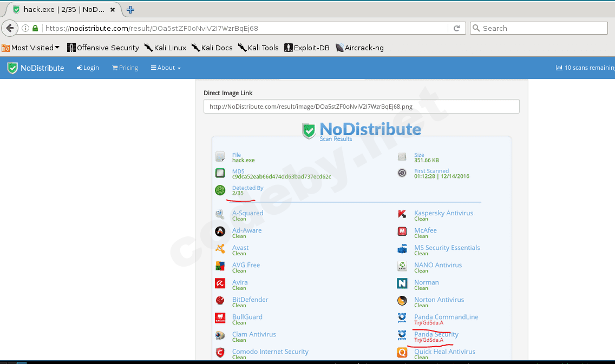This screenshot has height=364, width=615.
Task: Click Login in the navbar
Action: [x=88, y=68]
